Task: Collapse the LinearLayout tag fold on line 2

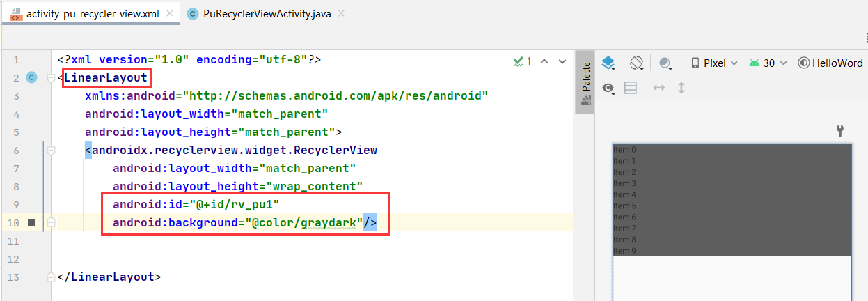Action: [x=51, y=78]
